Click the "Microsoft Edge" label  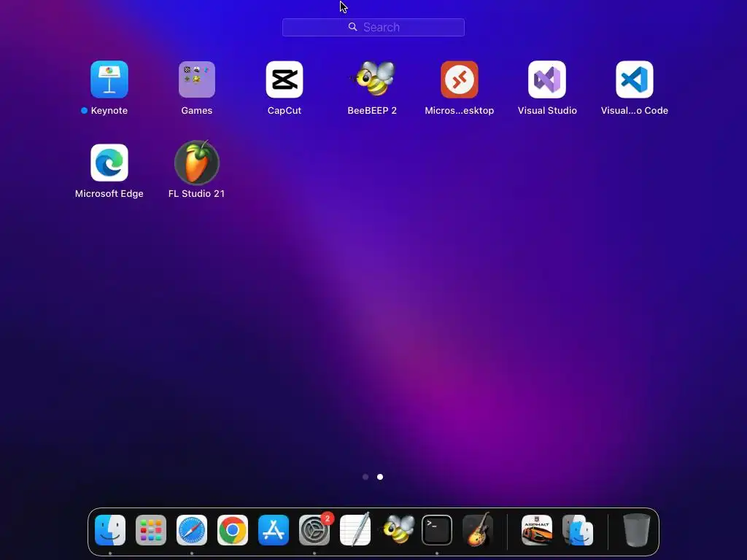coord(109,194)
